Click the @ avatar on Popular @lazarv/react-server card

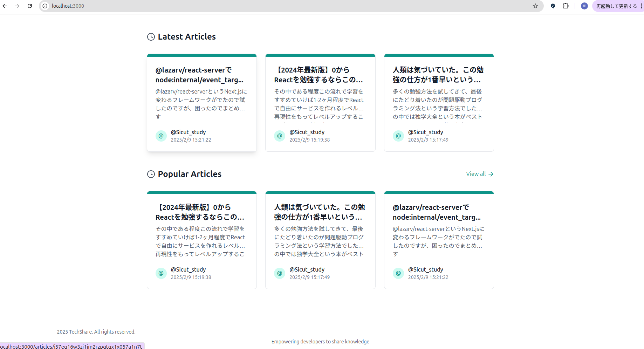pyautogui.click(x=398, y=273)
